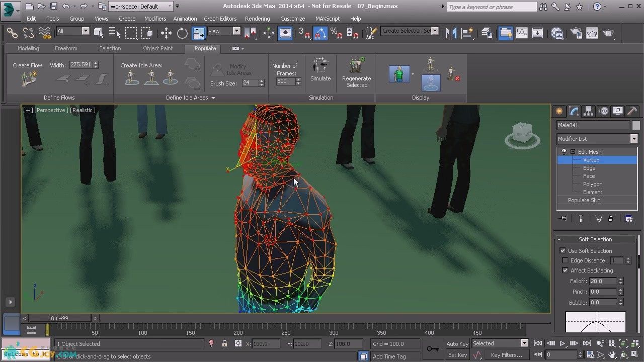Viewport: 644px width, 362px height.
Task: Click the Falloff spinner arrows
Action: click(620, 281)
